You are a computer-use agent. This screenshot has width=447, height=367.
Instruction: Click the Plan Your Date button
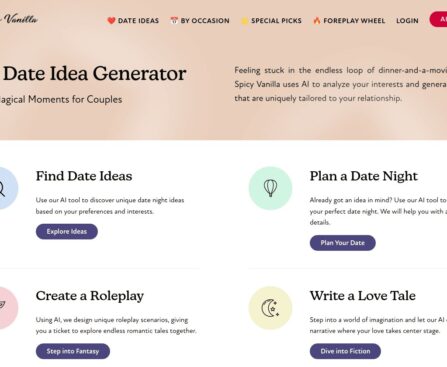[342, 243]
